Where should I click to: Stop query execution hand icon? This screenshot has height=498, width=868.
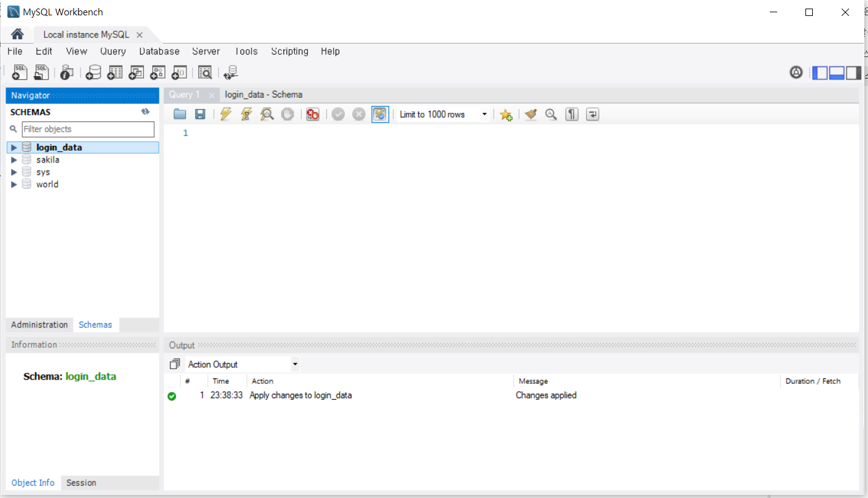tap(288, 114)
